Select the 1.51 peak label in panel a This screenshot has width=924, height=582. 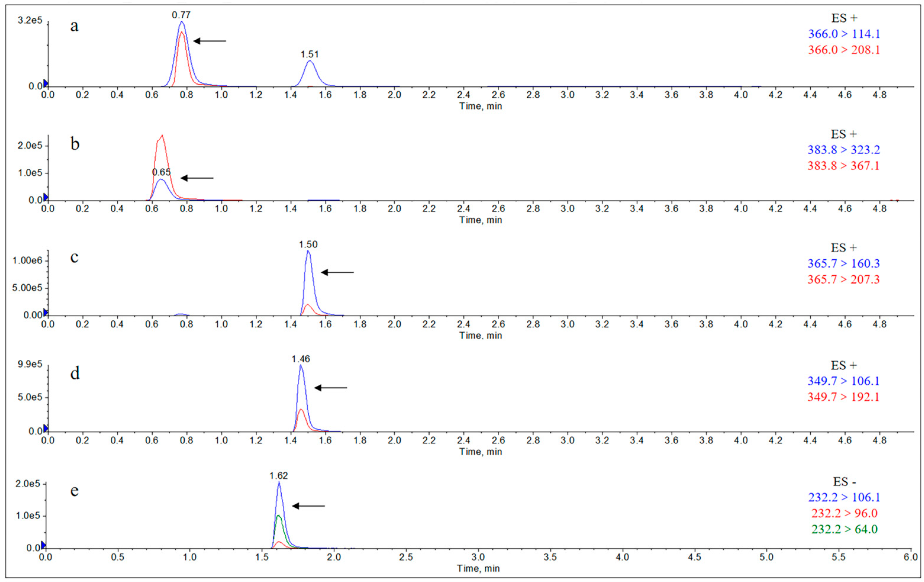point(310,54)
